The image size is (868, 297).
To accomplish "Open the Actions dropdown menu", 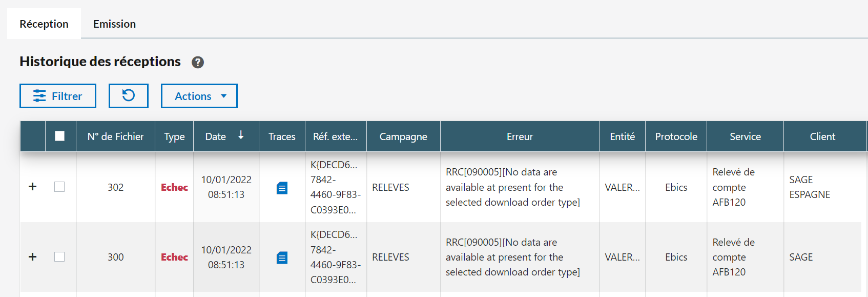I will 199,96.
